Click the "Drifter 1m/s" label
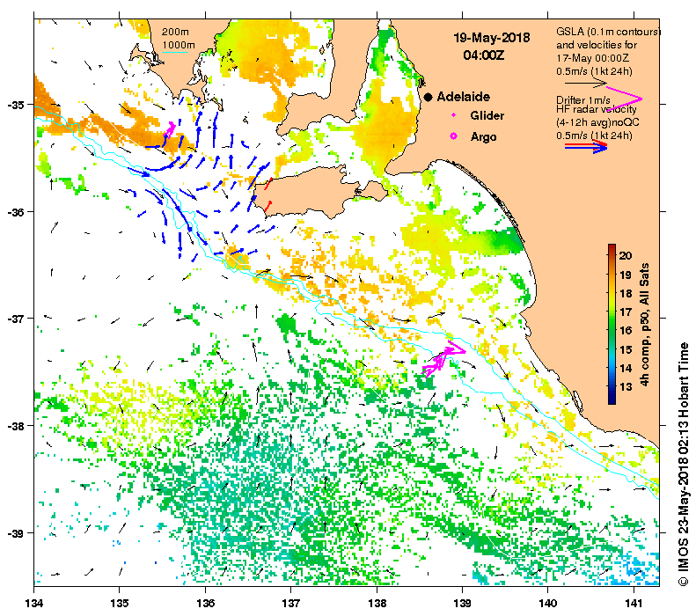696x616 pixels. click(583, 100)
